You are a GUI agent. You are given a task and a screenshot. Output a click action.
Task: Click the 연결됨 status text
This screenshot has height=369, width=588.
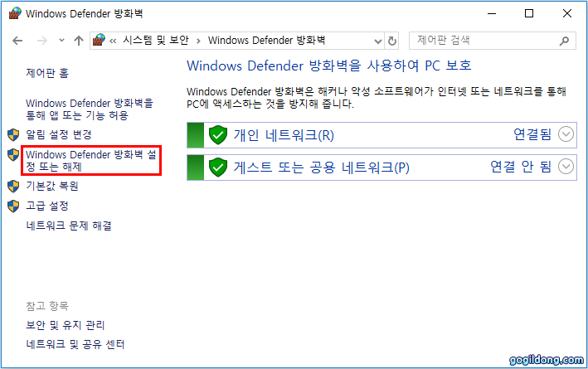click(532, 134)
